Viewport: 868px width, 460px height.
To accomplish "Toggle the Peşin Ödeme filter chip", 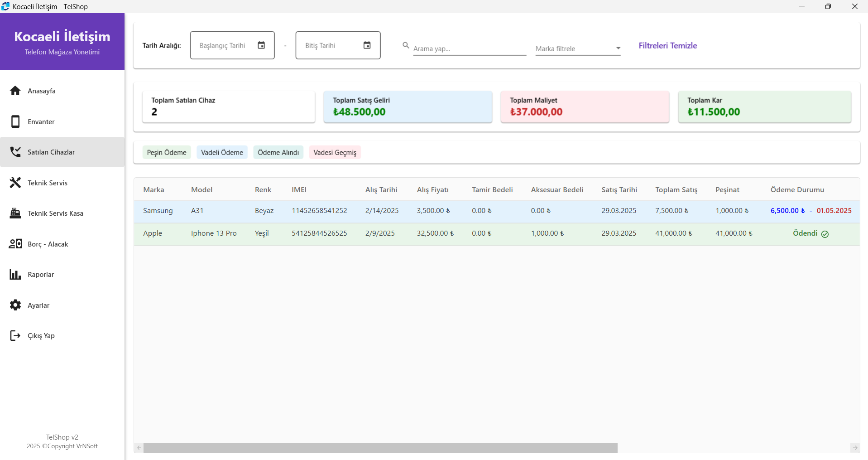I will tap(167, 152).
